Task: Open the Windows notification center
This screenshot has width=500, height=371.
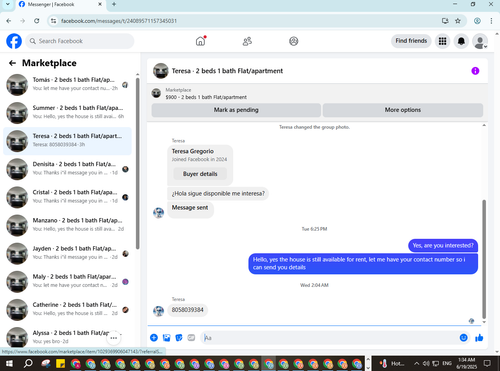Action: (487, 363)
